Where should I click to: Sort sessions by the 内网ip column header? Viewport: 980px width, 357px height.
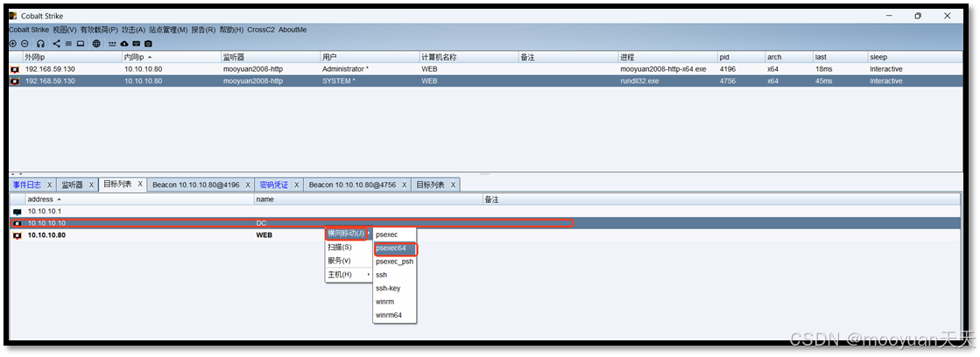[x=172, y=57]
